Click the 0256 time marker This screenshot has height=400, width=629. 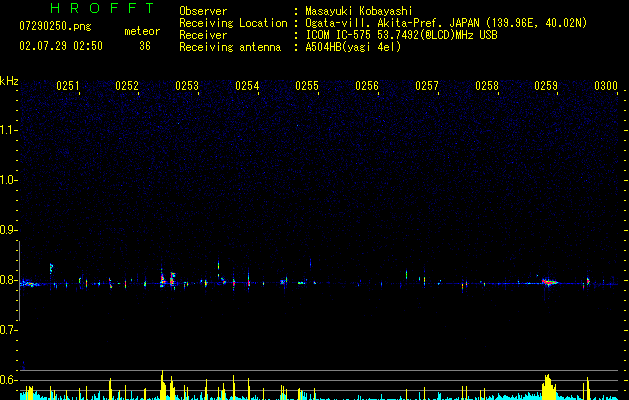(x=367, y=86)
